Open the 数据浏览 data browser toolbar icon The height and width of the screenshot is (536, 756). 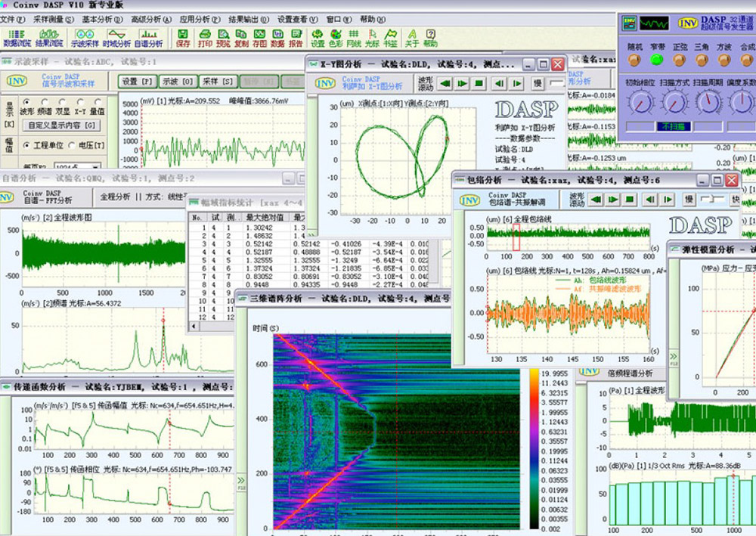coord(17,38)
